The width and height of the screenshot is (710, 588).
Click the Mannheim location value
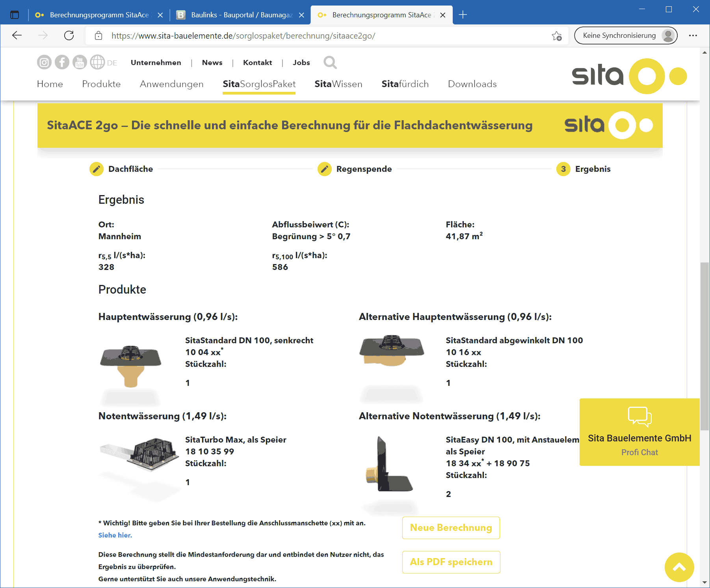click(120, 236)
